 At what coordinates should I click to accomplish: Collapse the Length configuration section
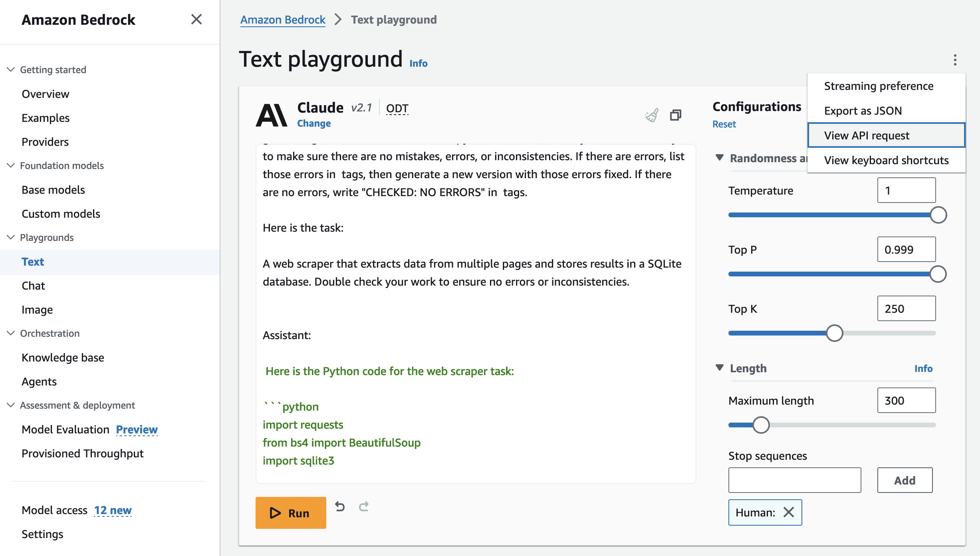pos(720,368)
